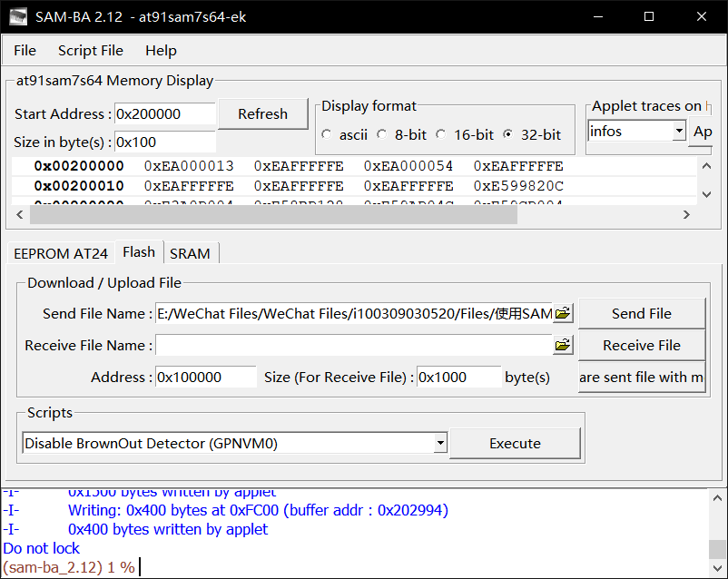Select 8-bit display format
The image size is (728, 579).
click(384, 134)
